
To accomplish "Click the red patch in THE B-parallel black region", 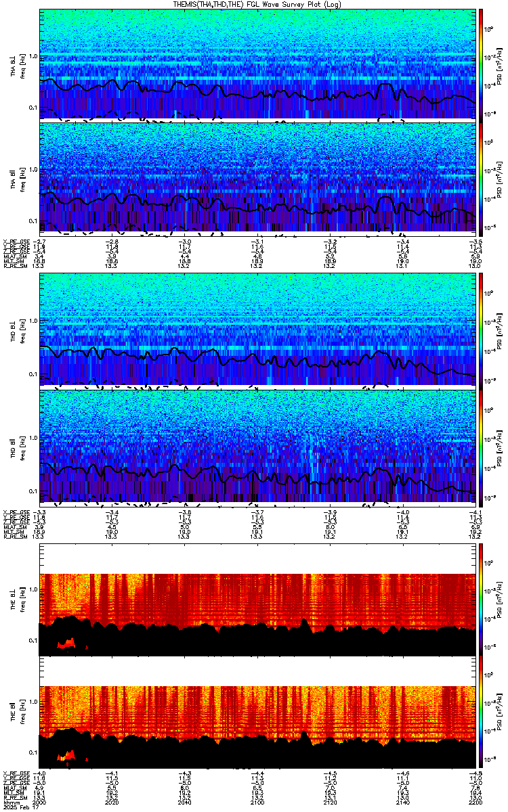I will pyautogui.click(x=66, y=755).
